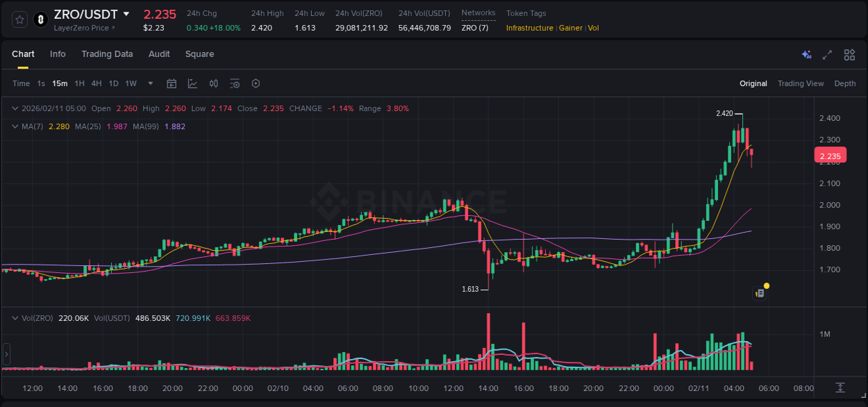Click the horizontal scrollbar arrow at bottom left
The image size is (868, 407).
coord(6,355)
